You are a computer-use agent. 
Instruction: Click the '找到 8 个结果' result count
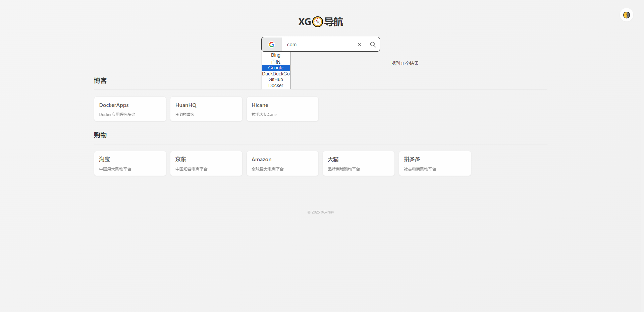[405, 63]
